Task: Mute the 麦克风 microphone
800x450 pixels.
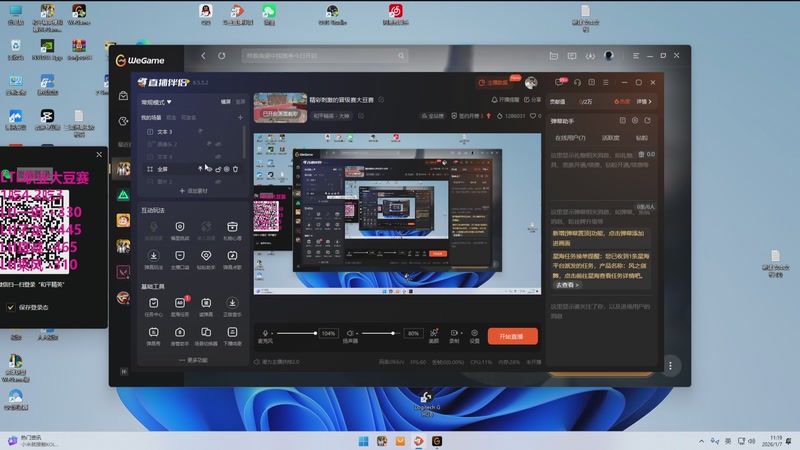Action: [265, 333]
